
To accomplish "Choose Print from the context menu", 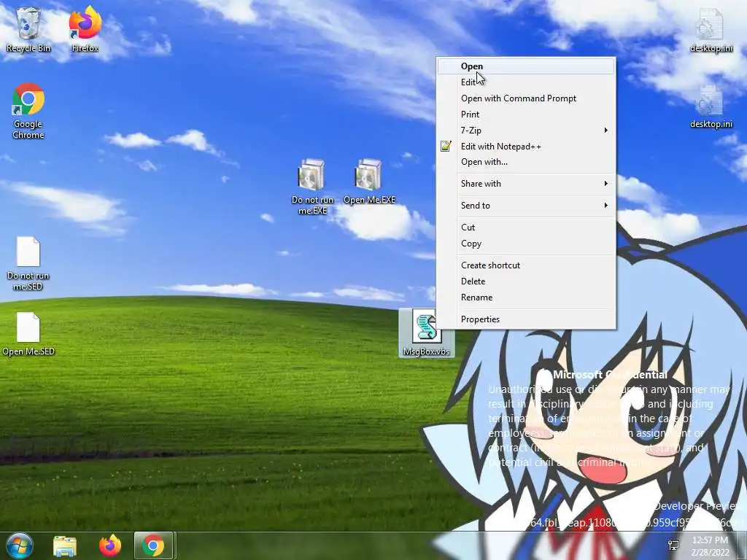I will [526, 114].
